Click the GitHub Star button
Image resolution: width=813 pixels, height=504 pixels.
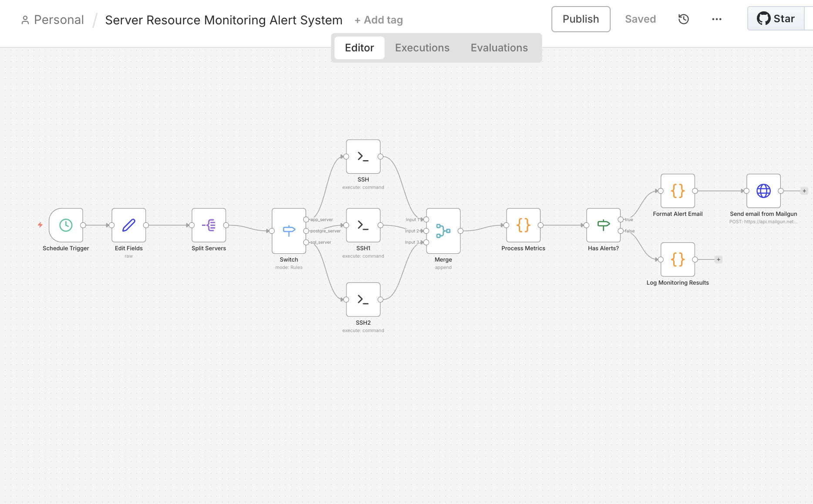pyautogui.click(x=776, y=19)
